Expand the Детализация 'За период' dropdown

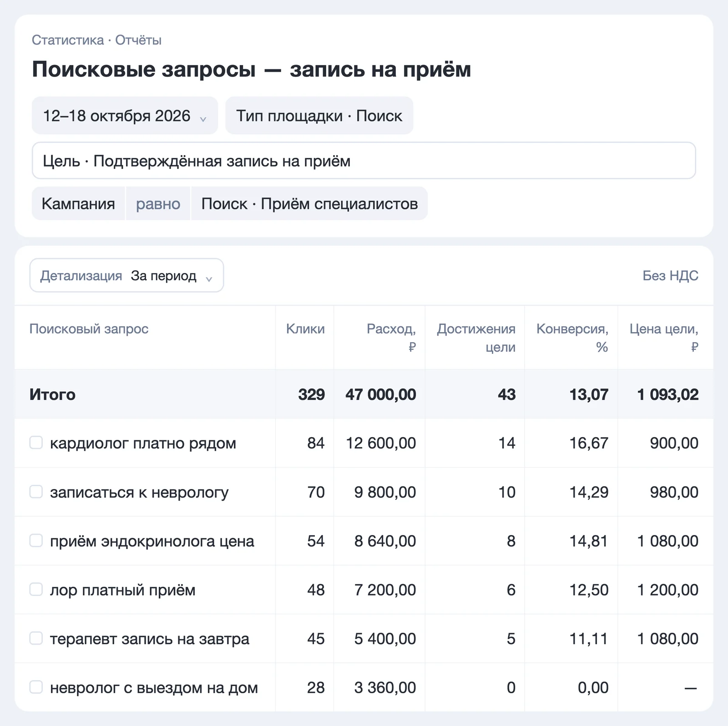[126, 275]
